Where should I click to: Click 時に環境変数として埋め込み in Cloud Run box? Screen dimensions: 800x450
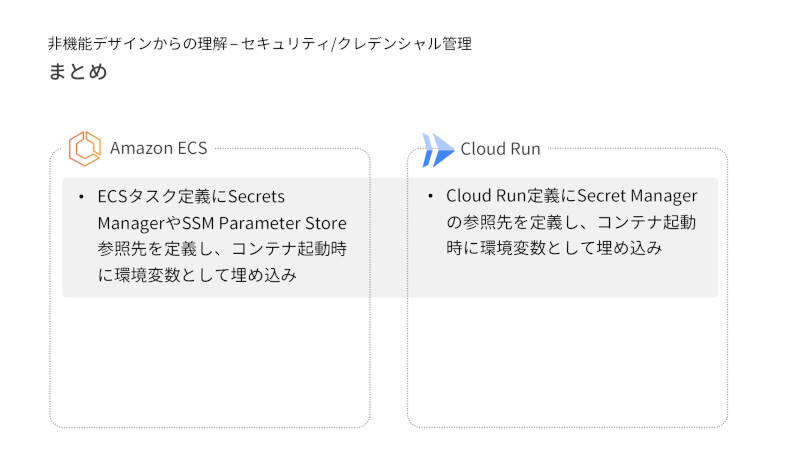tap(555, 248)
